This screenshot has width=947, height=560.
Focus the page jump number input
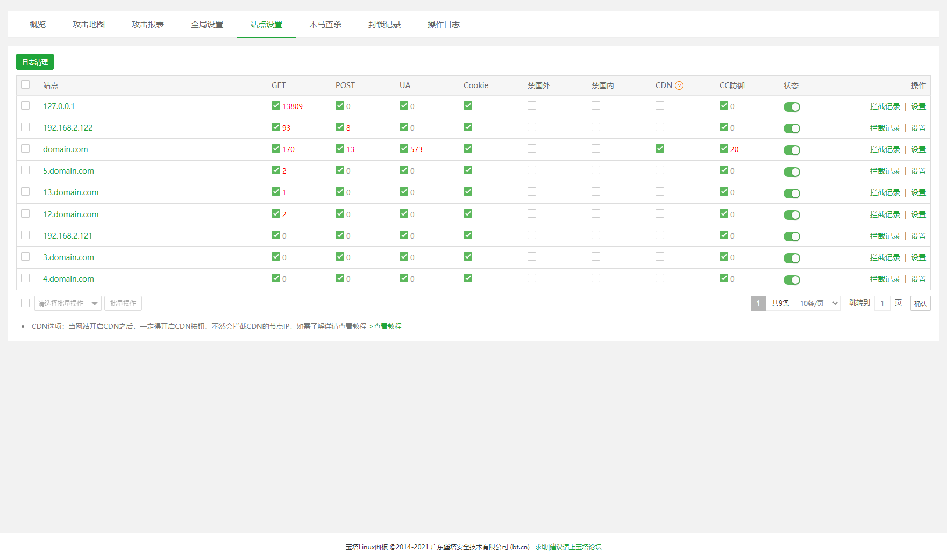[882, 303]
